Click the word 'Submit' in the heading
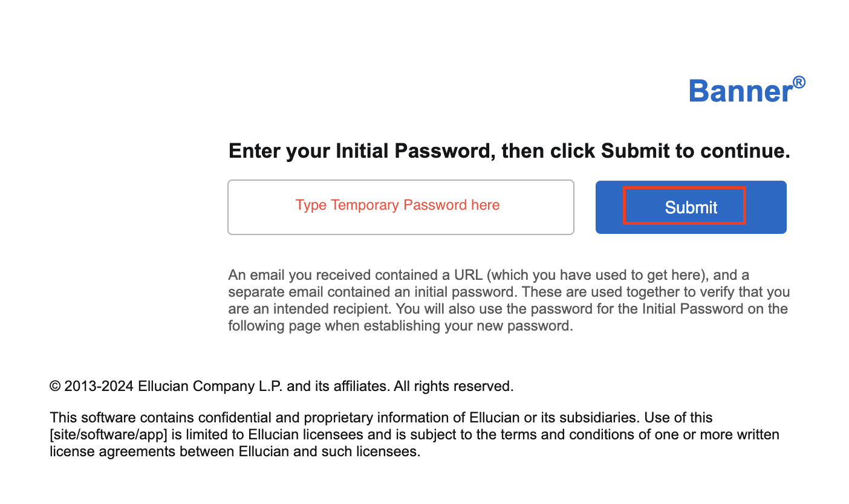 [x=634, y=150]
